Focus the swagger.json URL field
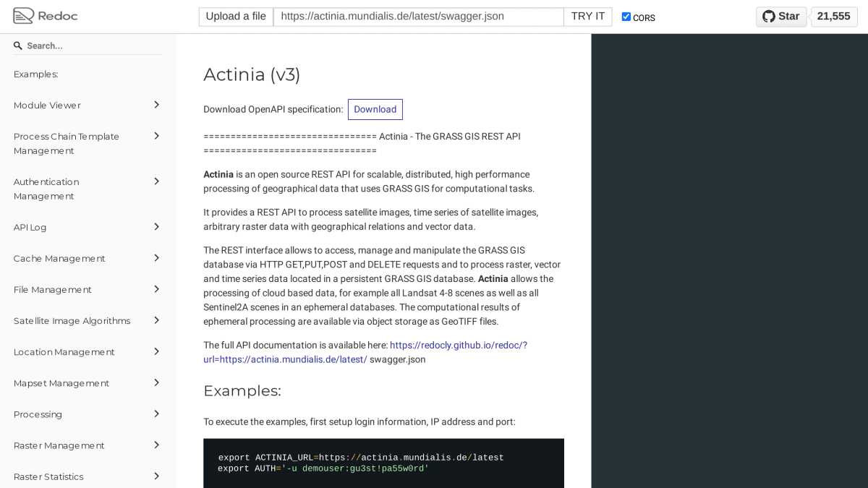Screen dimensions: 868x488 418,17
